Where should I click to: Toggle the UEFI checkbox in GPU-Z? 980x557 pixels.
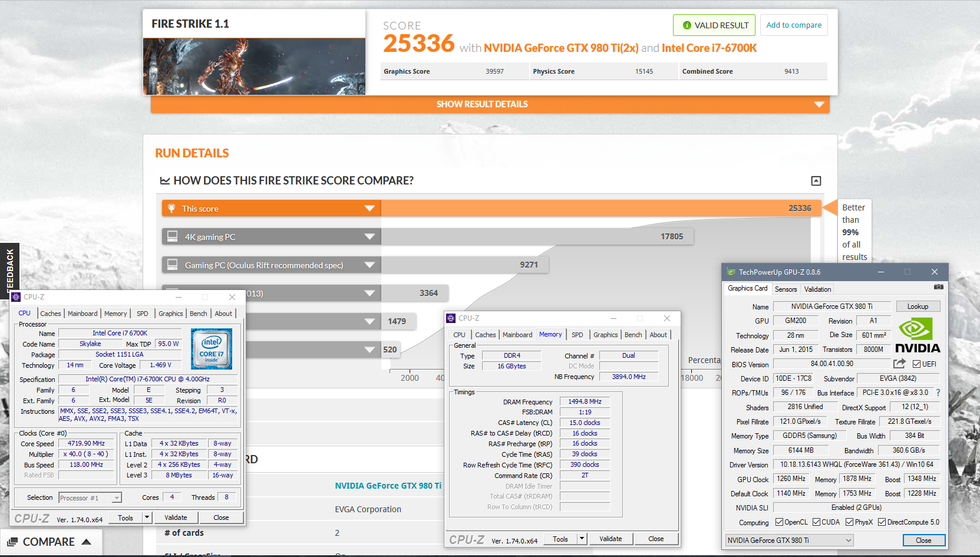click(916, 364)
